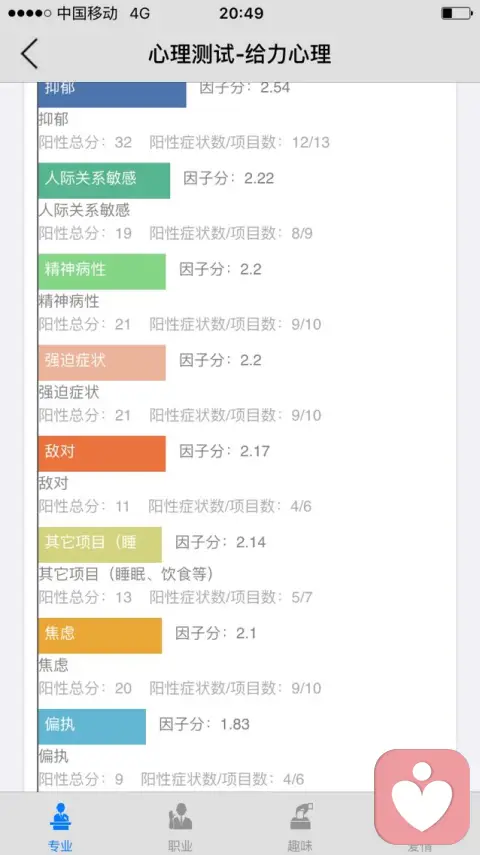
Task: Open the 专业 tab icon
Action: pos(60,817)
